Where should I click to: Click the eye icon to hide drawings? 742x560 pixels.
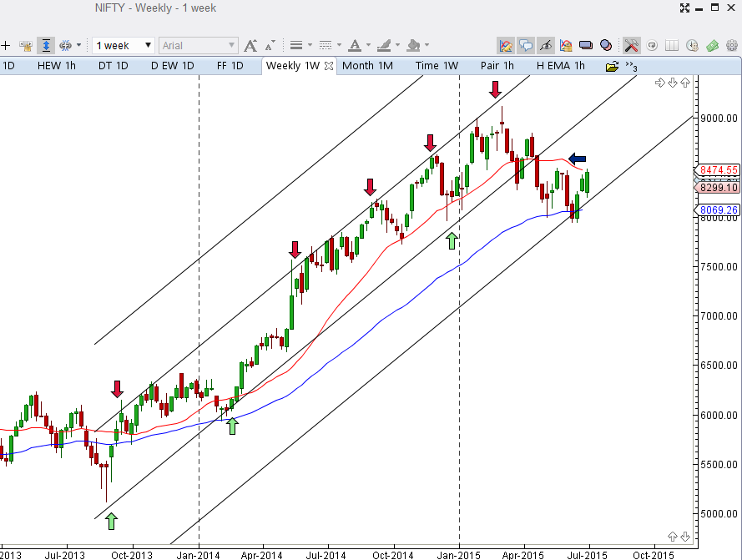(543, 45)
